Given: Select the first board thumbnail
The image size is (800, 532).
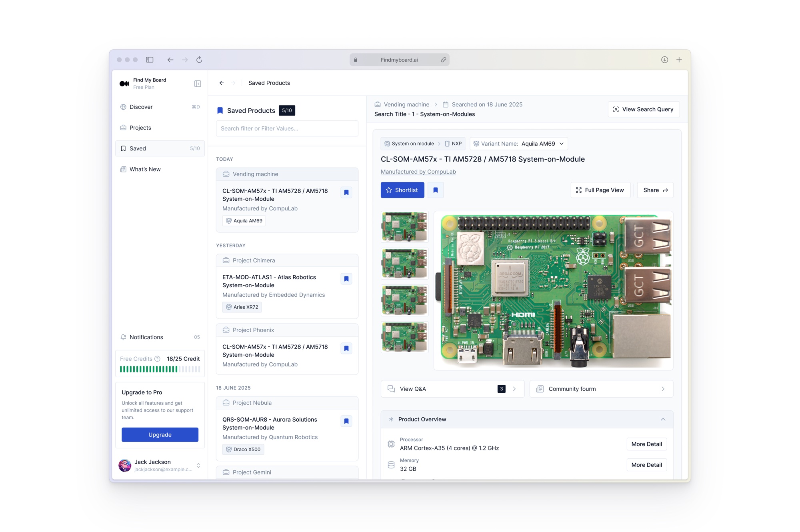Looking at the screenshot, I should coord(404,227).
